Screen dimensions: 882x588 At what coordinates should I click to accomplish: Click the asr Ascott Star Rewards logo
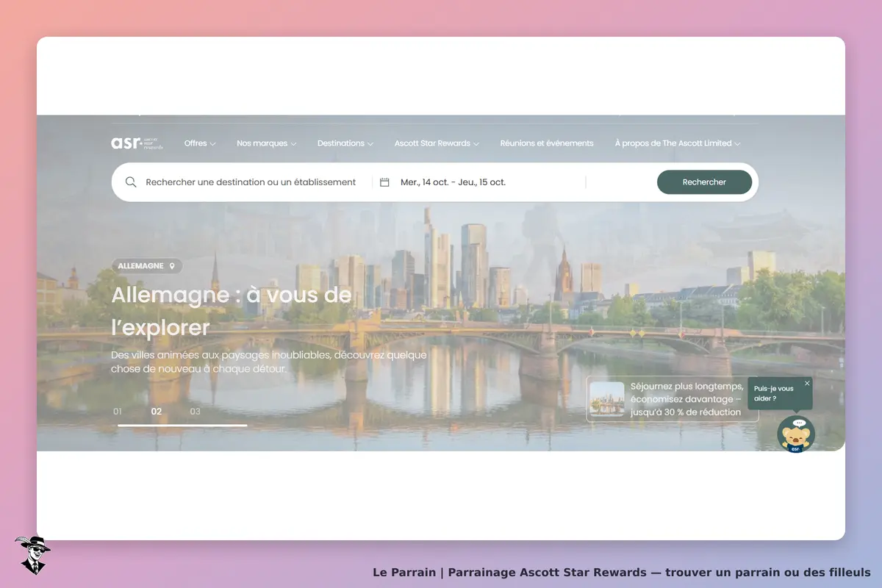(x=137, y=143)
